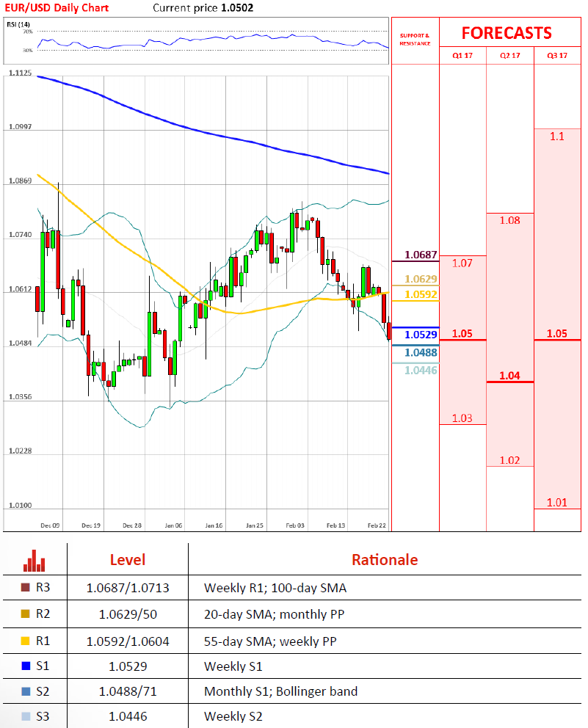Viewport: 588px width, 728px height.
Task: Click table cell 1.0687/1.0713
Action: pos(128,588)
